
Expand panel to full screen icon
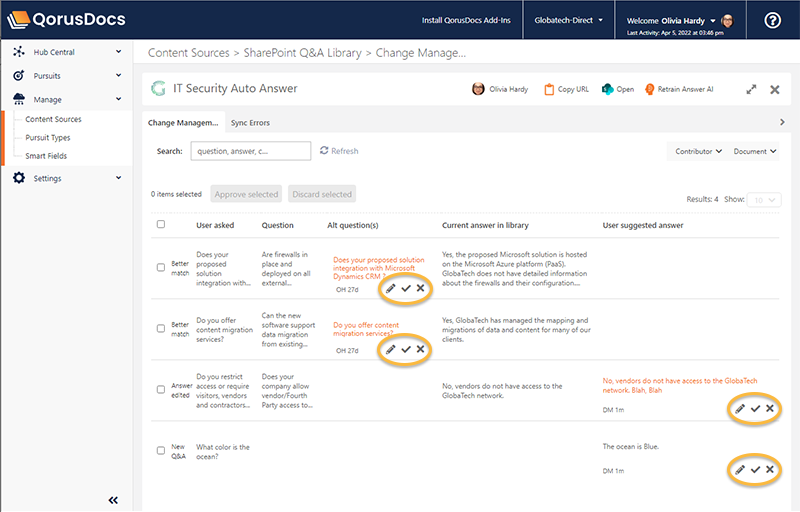tap(751, 90)
